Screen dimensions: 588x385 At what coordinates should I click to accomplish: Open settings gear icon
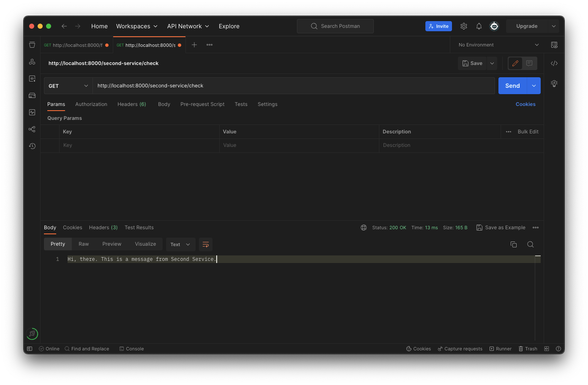[x=464, y=26]
